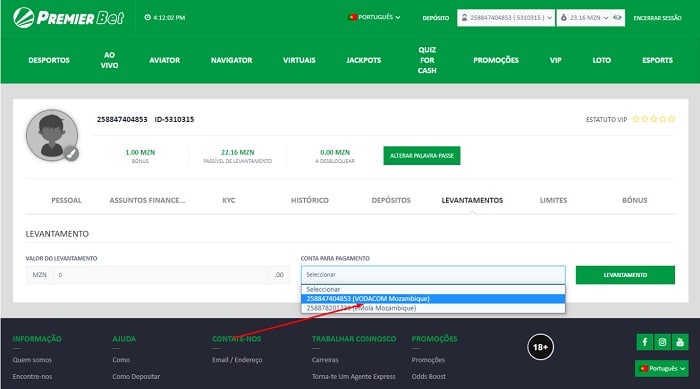Select the Levantamentos tab

[x=472, y=201]
